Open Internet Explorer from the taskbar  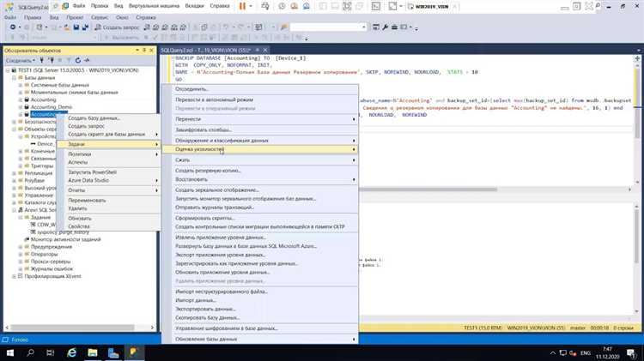click(73, 352)
